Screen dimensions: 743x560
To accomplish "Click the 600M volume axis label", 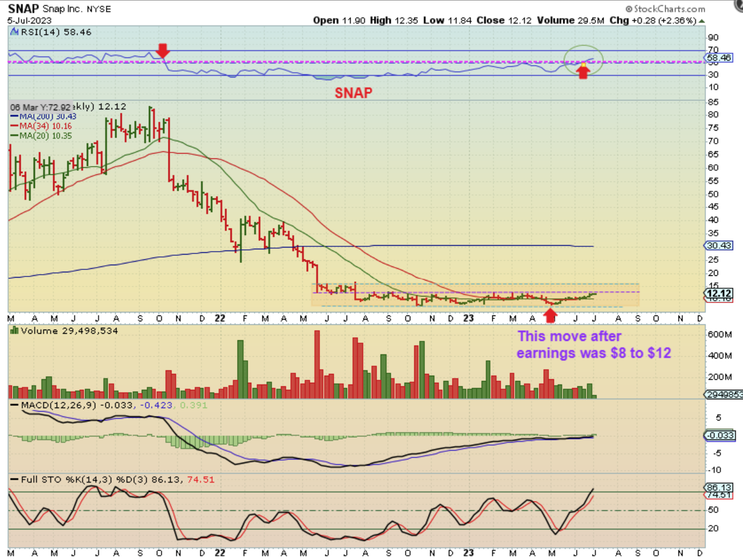I will (719, 335).
